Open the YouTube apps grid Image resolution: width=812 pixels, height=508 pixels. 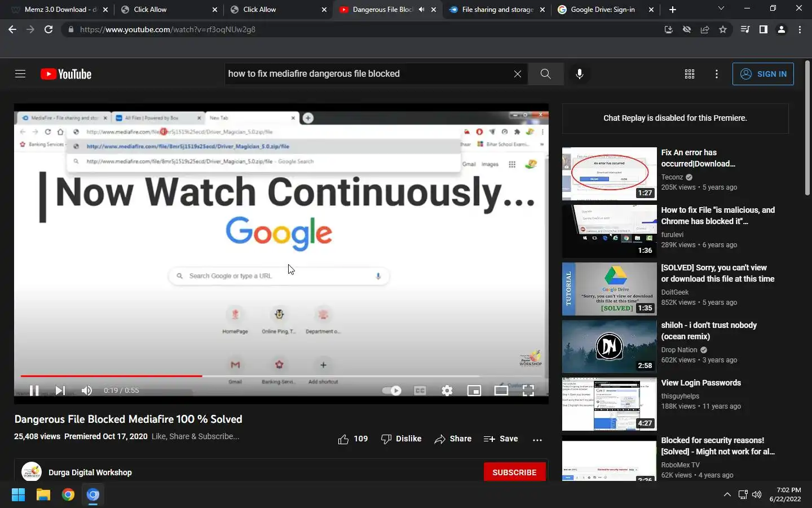click(x=689, y=74)
